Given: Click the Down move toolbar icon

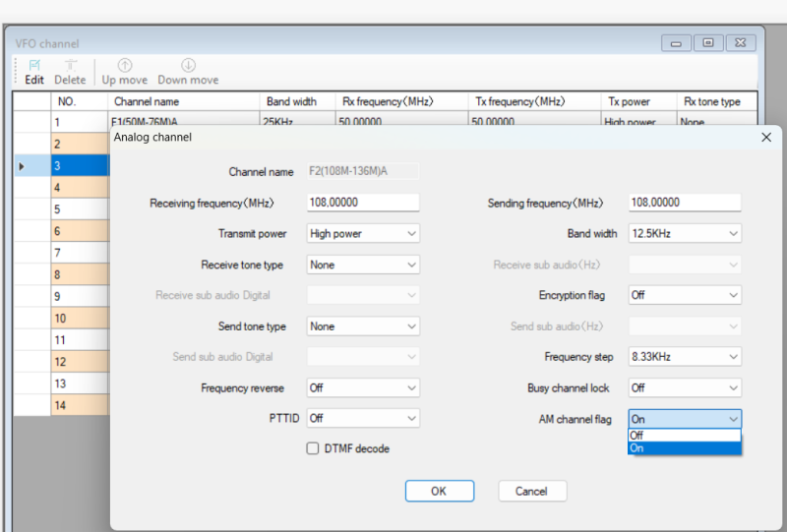Looking at the screenshot, I should (x=188, y=72).
